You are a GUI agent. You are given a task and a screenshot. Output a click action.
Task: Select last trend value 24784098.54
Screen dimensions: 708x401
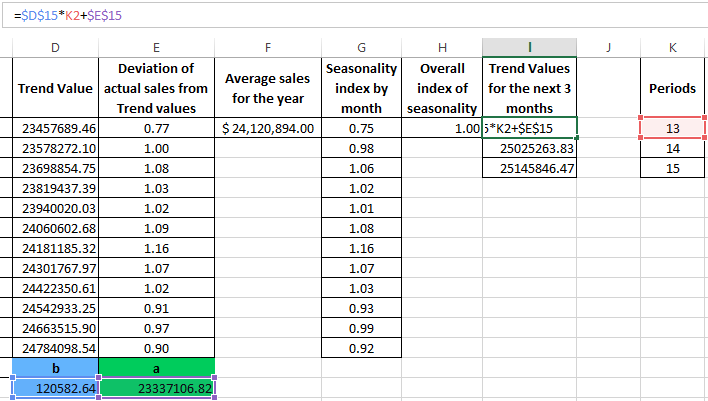[56, 347]
